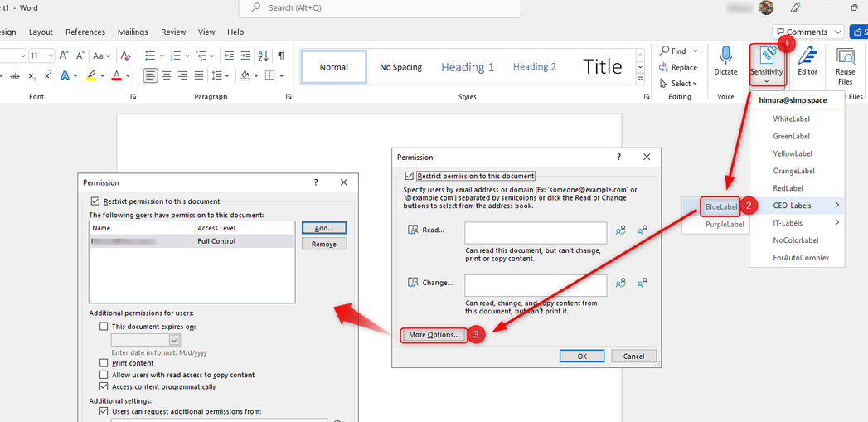Open the Select dropdown in Editing
Screen dimensions: 868x422
(x=678, y=84)
